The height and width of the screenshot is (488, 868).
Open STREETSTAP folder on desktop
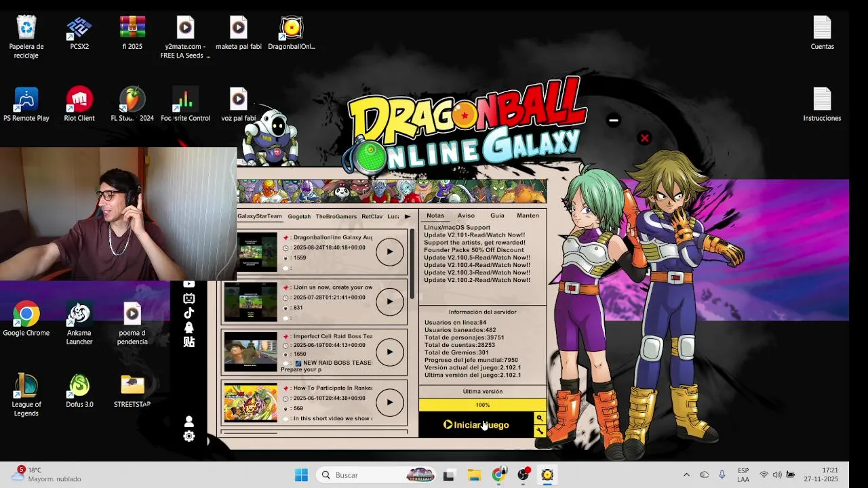tap(132, 391)
